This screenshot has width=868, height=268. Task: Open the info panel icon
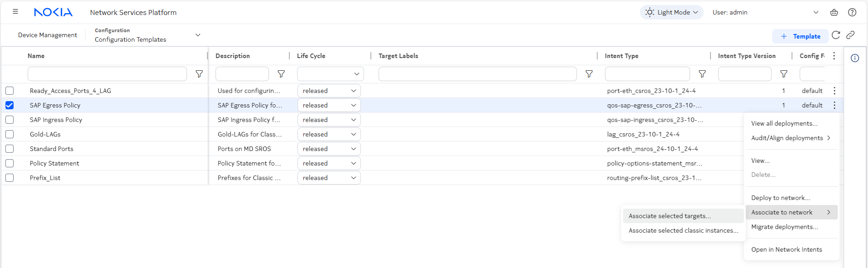(855, 58)
